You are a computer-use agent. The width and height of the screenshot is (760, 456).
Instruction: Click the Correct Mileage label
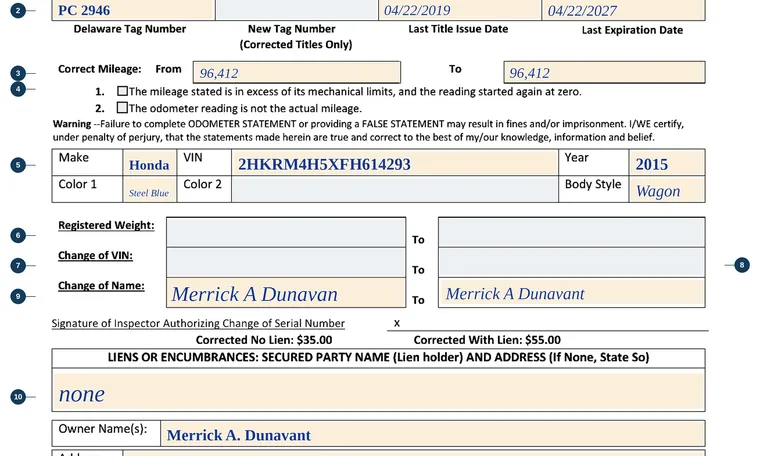point(99,69)
